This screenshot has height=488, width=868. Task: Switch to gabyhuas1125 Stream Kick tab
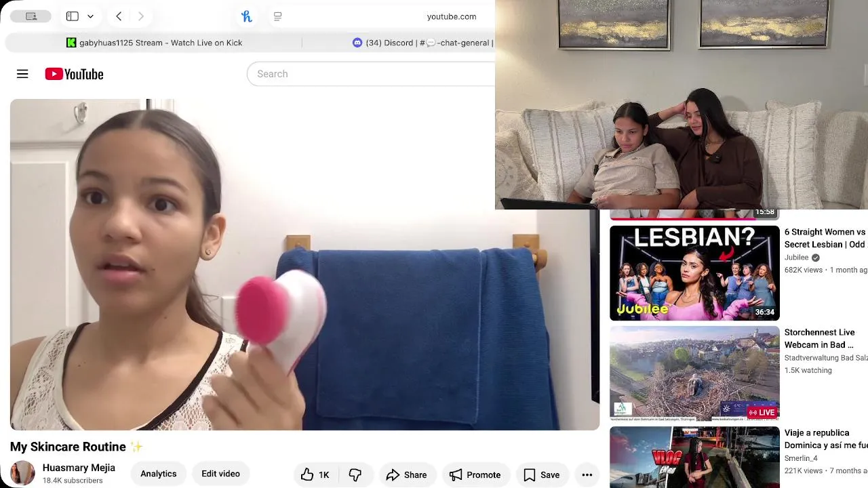coord(155,43)
